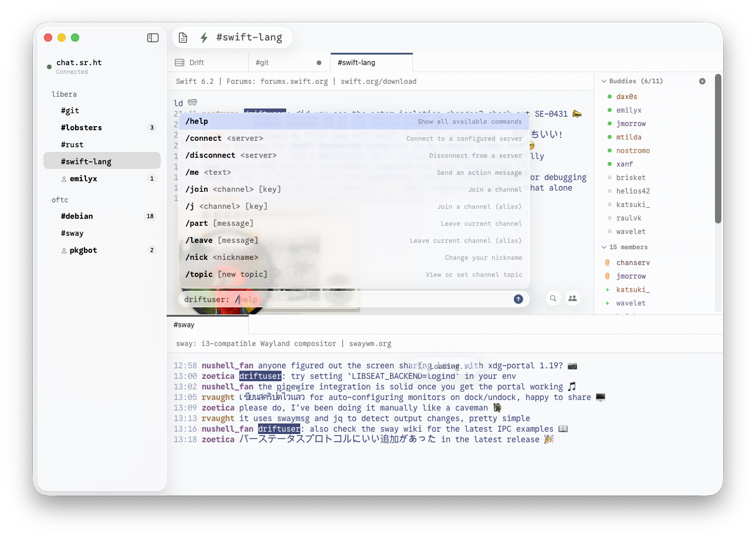756x539 pixels.
Task: Send the message with the up-arrow button
Action: (x=518, y=299)
